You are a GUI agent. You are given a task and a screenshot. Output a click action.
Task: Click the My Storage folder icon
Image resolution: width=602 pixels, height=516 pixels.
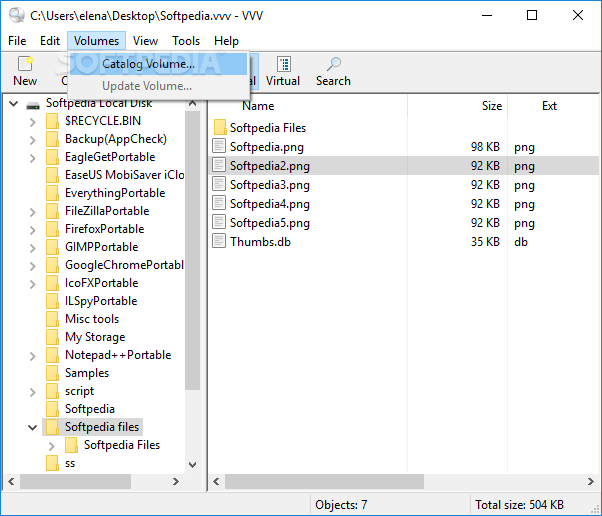[52, 337]
